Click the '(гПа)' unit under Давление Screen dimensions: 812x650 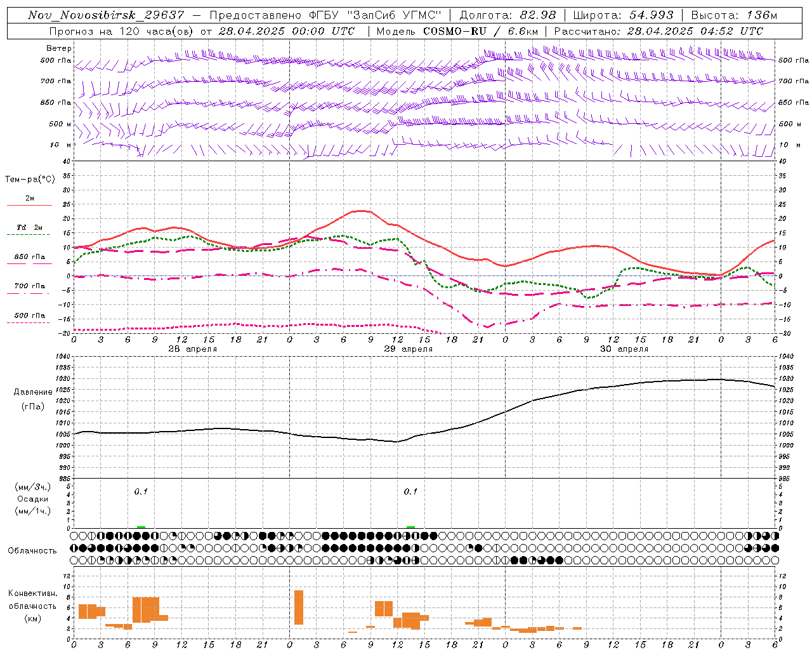(33, 407)
